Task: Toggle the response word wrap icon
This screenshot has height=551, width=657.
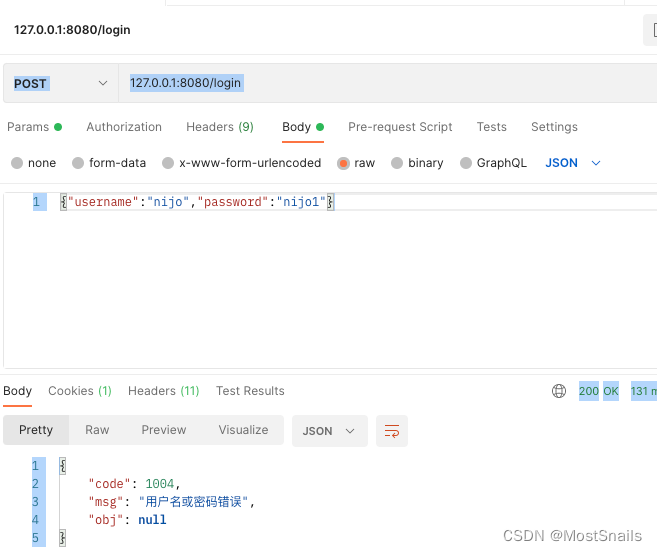Action: coord(392,431)
